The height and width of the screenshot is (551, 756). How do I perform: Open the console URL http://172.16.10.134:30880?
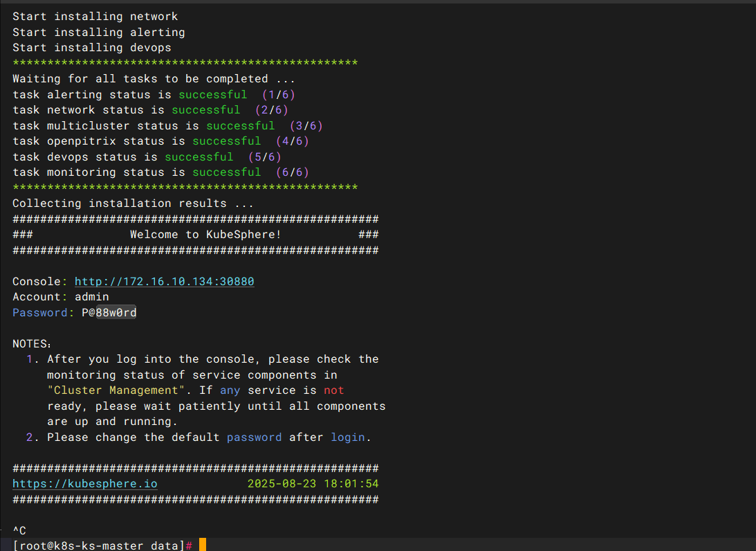165,281
